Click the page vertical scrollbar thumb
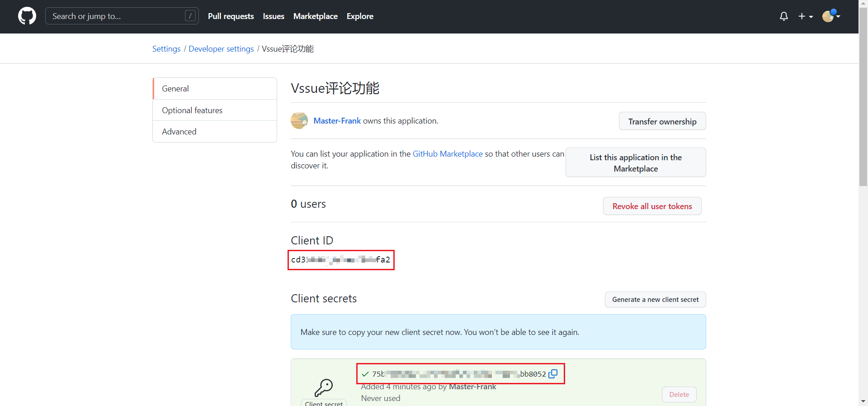Screen dimensions: 868x406 pyautogui.click(x=863, y=96)
